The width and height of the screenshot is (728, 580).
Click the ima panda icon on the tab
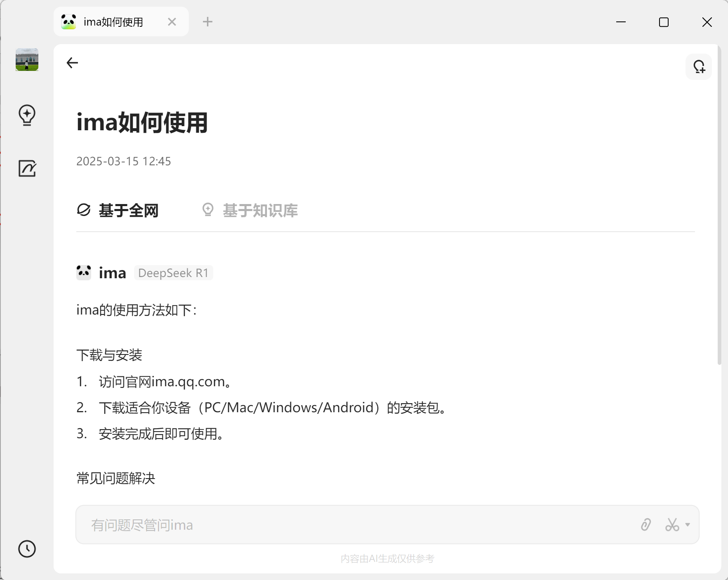(68, 21)
